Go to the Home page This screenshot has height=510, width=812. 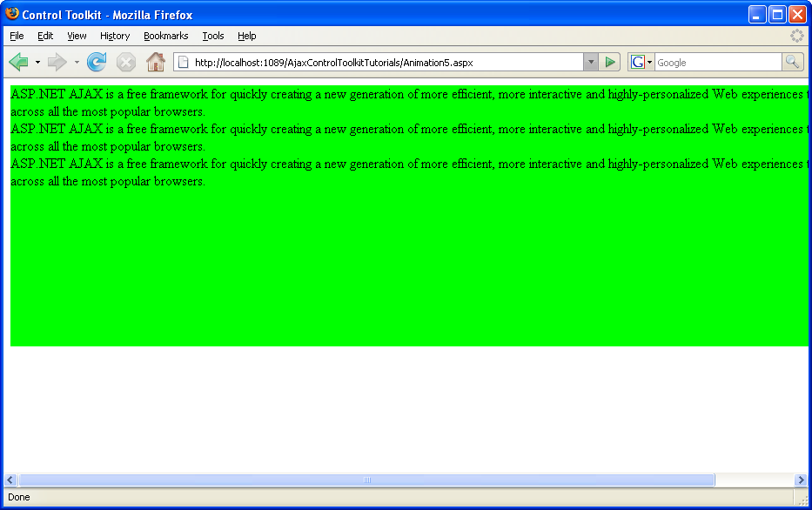pyautogui.click(x=156, y=62)
